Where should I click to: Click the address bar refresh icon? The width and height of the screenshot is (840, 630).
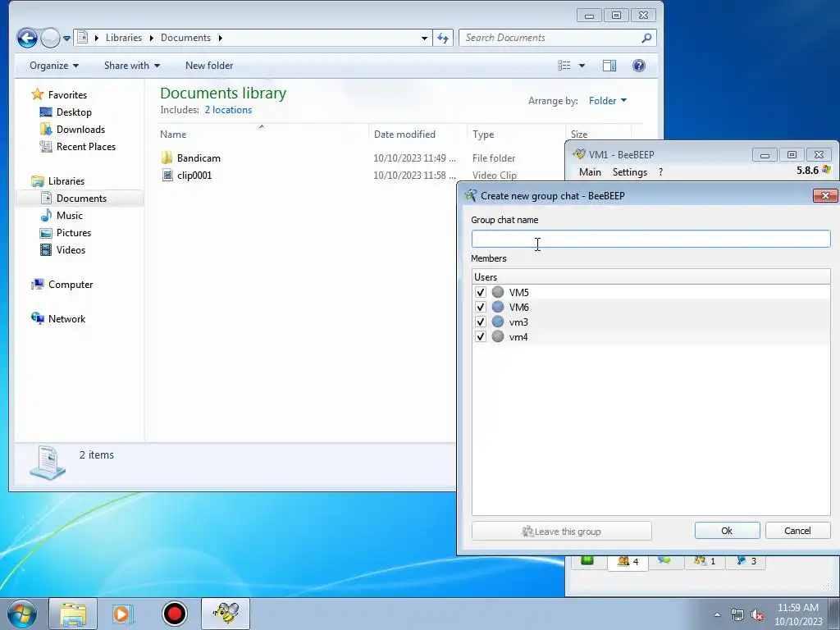[443, 38]
